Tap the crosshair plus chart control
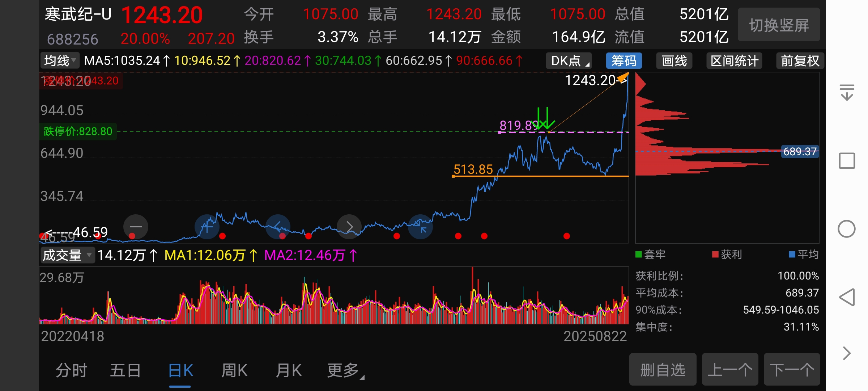The image size is (868, 391). (x=207, y=227)
